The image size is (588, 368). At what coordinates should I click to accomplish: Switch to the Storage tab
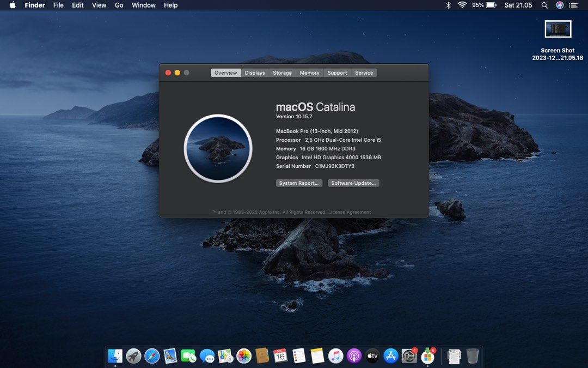pos(282,73)
